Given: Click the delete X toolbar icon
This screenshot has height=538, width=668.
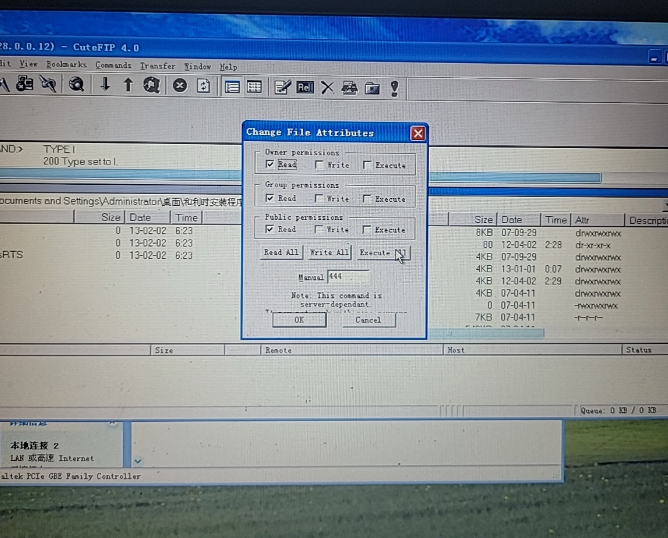Looking at the screenshot, I should coord(327,88).
